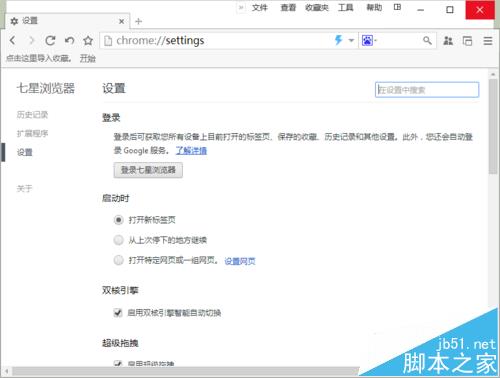Viewport: 500px width, 378px height.
Task: Click the lightning speed mode icon
Action: [x=339, y=40]
